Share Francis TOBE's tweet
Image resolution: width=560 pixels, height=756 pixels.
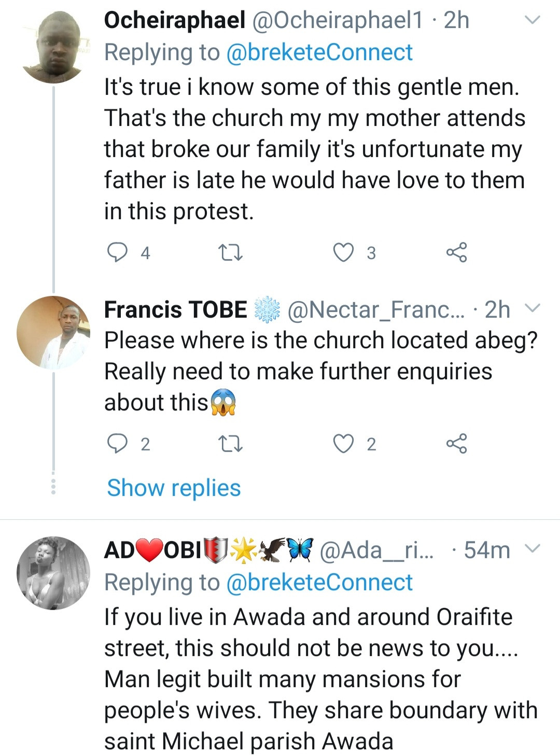456,444
